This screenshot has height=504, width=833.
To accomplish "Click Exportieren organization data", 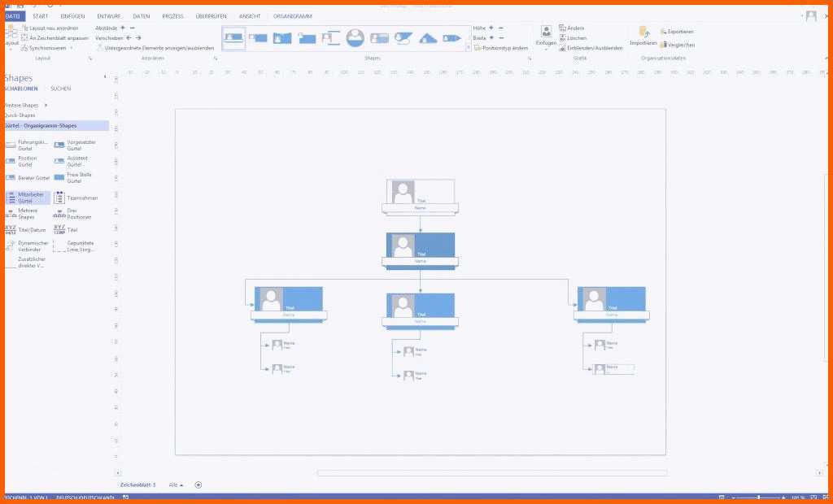I will point(677,32).
